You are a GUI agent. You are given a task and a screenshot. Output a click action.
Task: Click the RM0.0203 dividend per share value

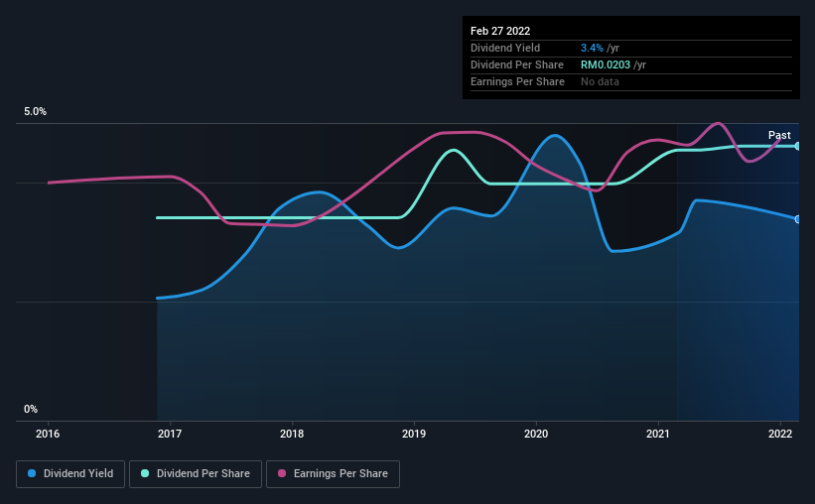tap(606, 64)
